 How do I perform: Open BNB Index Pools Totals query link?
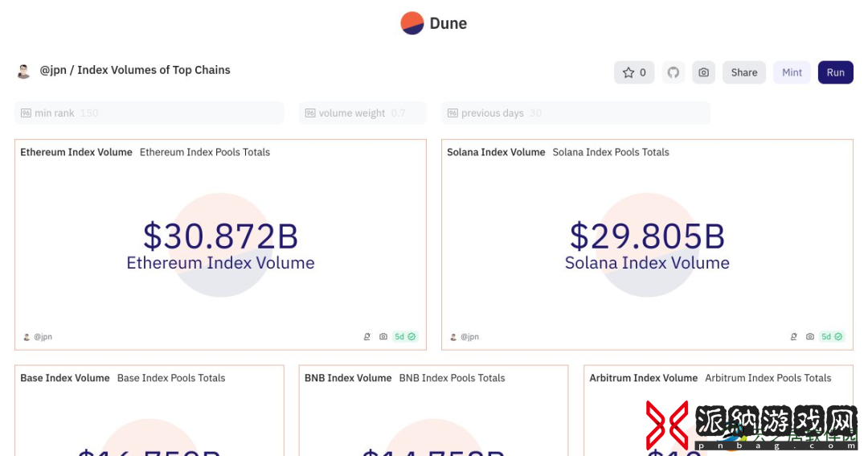[452, 379]
